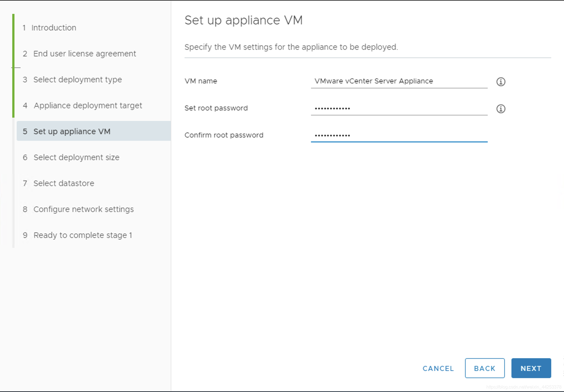Click the BACK button to return
The width and height of the screenshot is (564, 392).
click(485, 368)
